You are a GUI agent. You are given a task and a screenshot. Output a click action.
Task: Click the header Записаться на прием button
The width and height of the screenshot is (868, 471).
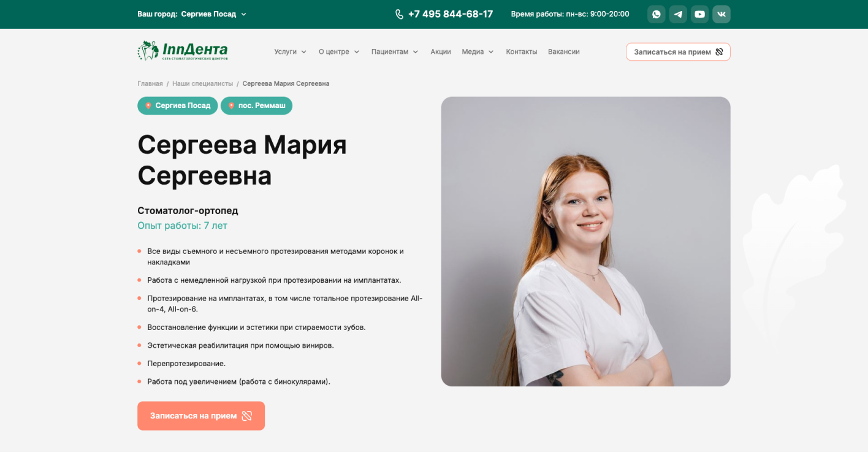tap(678, 52)
